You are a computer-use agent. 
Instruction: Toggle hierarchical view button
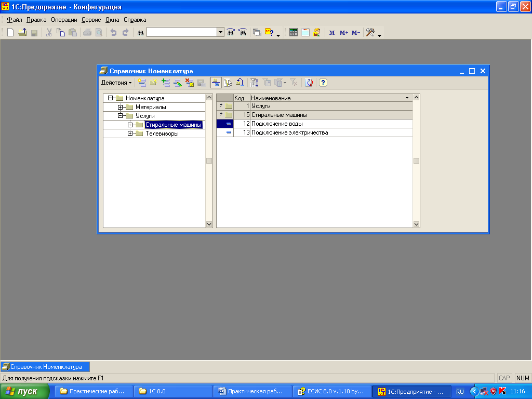point(216,83)
